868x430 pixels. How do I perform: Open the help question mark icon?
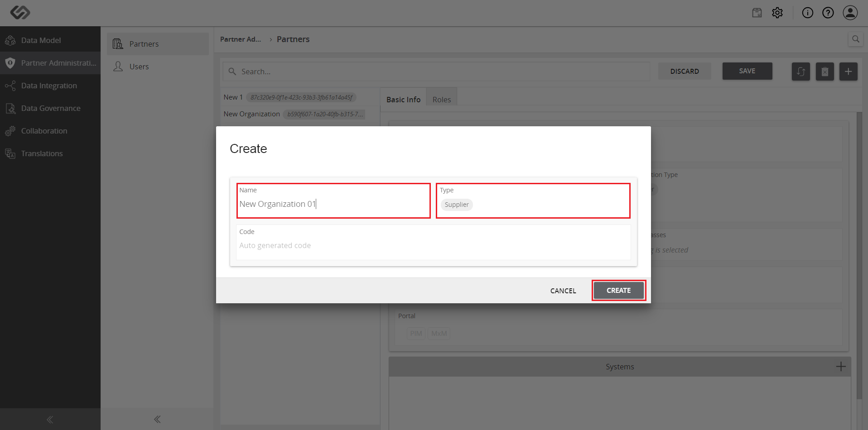tap(828, 13)
